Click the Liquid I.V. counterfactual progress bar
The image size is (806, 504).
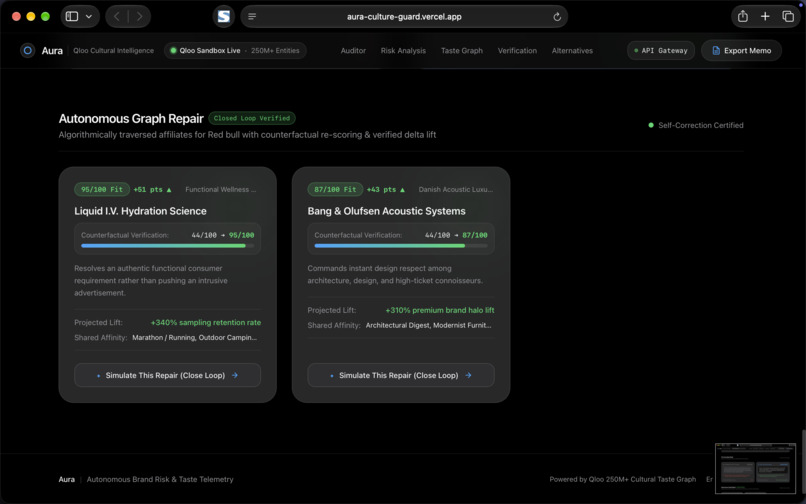point(167,246)
